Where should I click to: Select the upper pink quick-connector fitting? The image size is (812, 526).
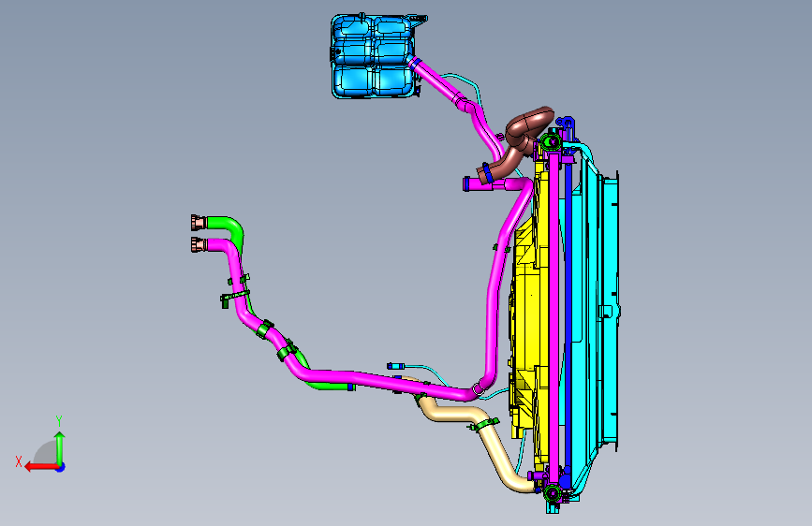199,223
